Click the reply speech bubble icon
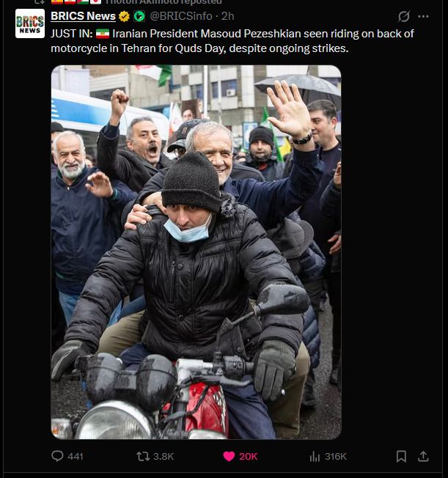Screen dimensions: 448x478 tap(57, 456)
